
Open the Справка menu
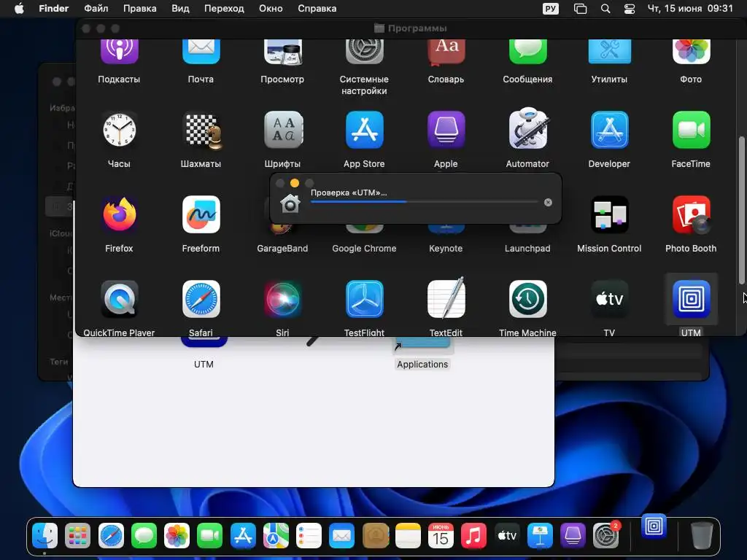317,9
